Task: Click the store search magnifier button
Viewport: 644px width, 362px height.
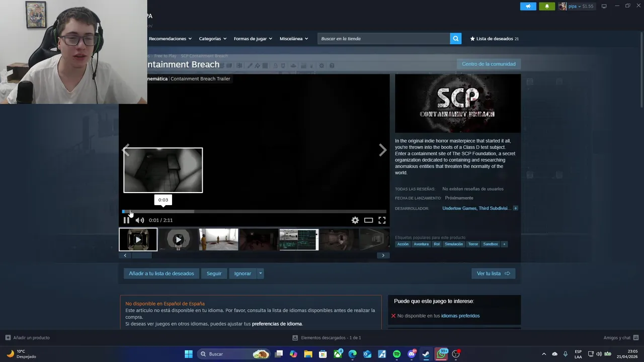Action: tap(455, 39)
